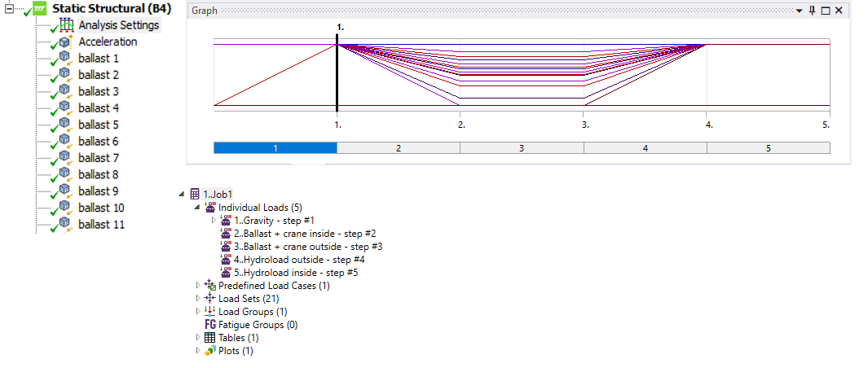Select Hydroload outside - step #4
Image resolution: width=868 pixels, height=368 pixels.
[300, 260]
